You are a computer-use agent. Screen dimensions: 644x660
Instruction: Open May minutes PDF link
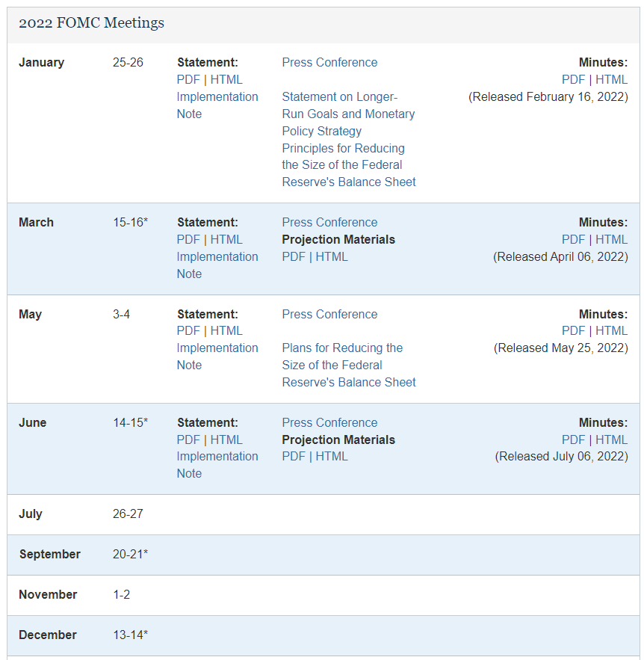coord(573,331)
